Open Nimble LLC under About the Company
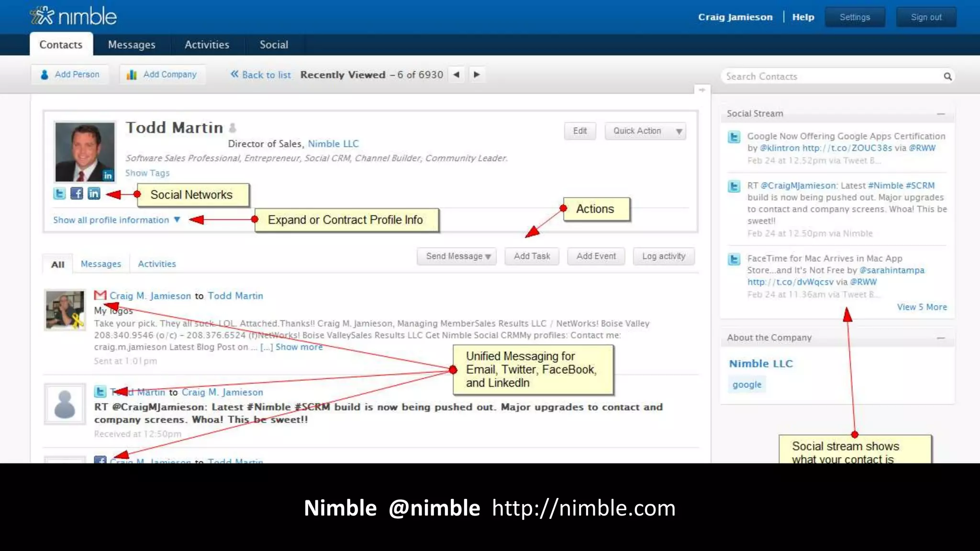The width and height of the screenshot is (980, 551). (761, 364)
